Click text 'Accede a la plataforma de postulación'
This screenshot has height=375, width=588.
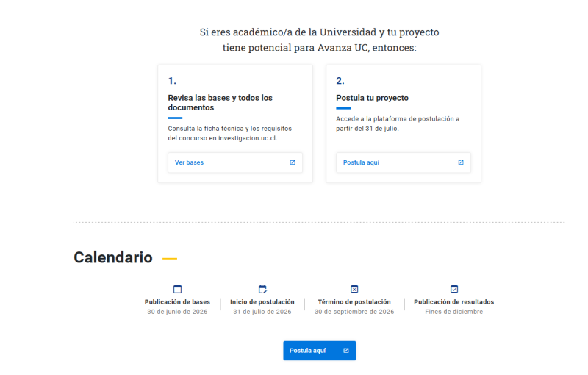click(x=395, y=119)
